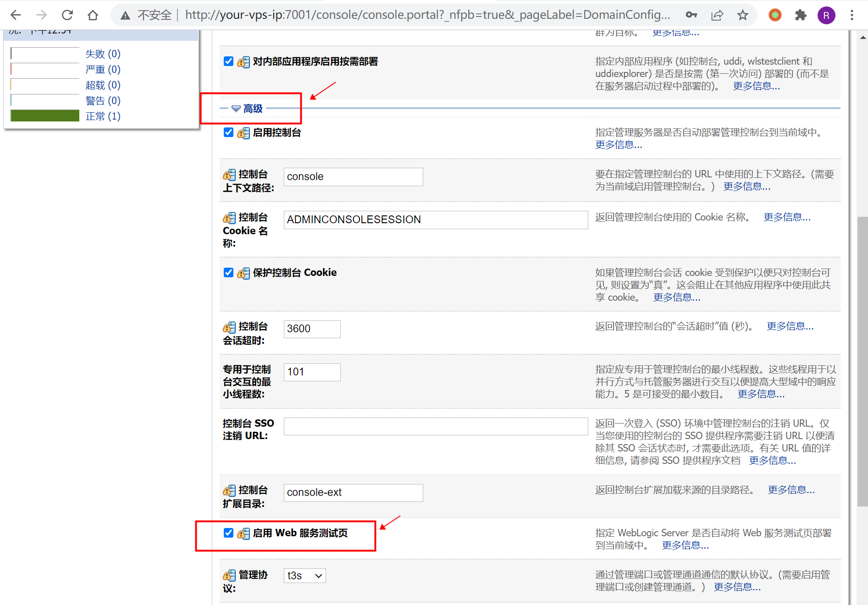This screenshot has height=605, width=868.
Task: Toggle the 保护控制台 Cookie checkbox
Action: pyautogui.click(x=228, y=272)
